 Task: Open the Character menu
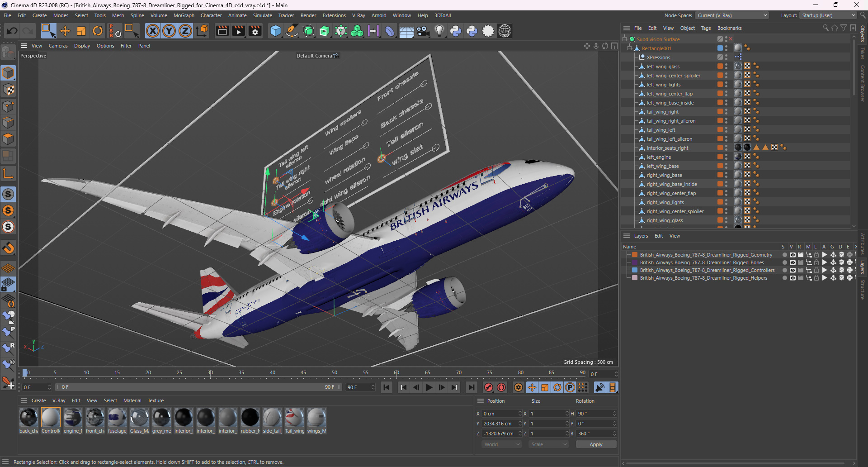tap(211, 15)
